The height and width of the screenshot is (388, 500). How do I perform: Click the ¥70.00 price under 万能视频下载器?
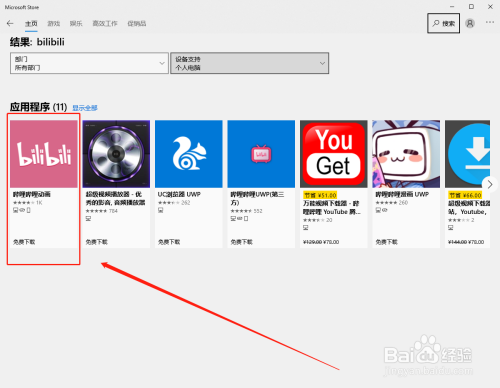tap(330, 242)
